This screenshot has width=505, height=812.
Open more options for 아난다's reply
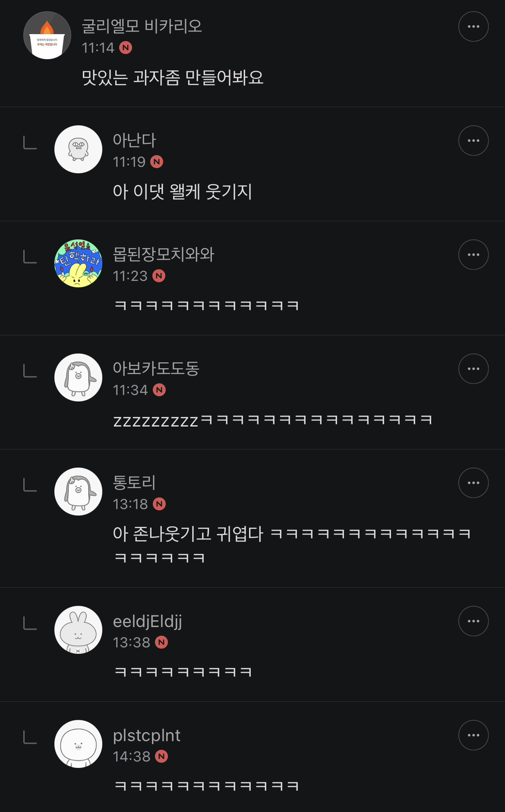pos(473,141)
